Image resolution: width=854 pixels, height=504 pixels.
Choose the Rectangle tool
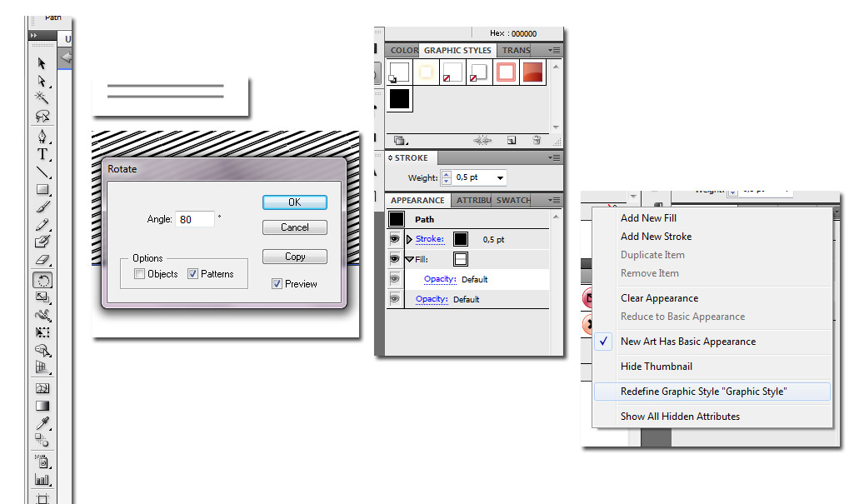(42, 189)
